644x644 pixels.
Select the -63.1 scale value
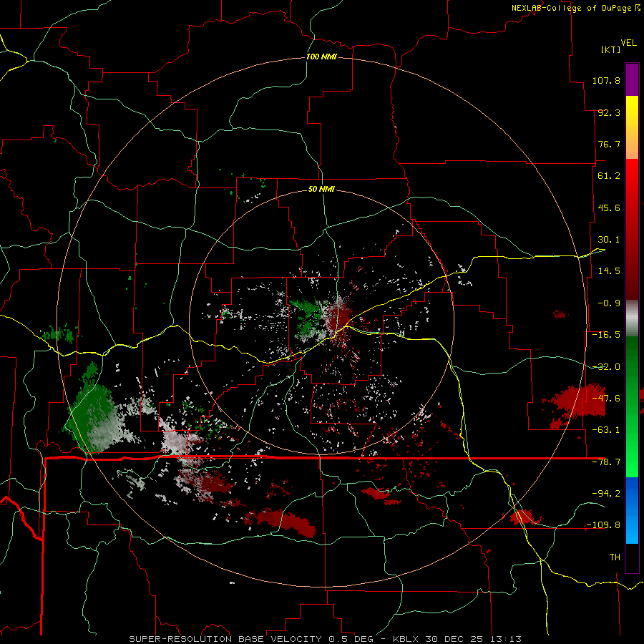pos(606,430)
